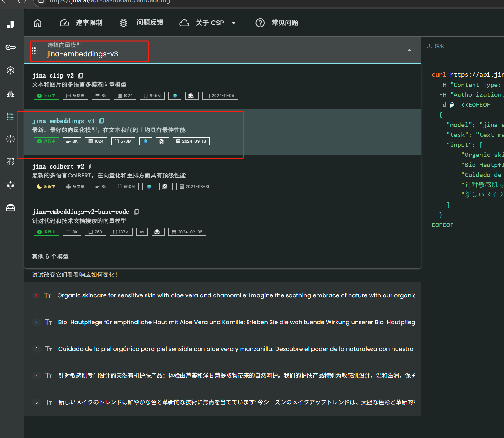Copy the jina-embeddings-v3 model name

click(x=102, y=121)
